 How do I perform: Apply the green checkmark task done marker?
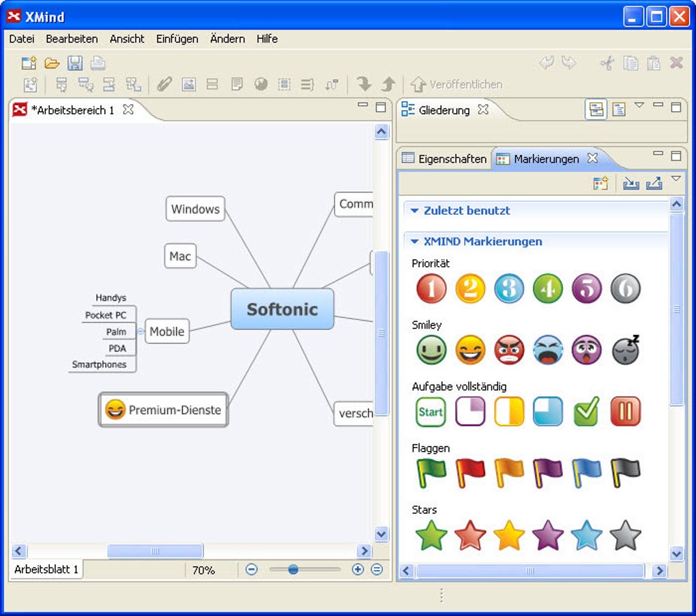(586, 412)
